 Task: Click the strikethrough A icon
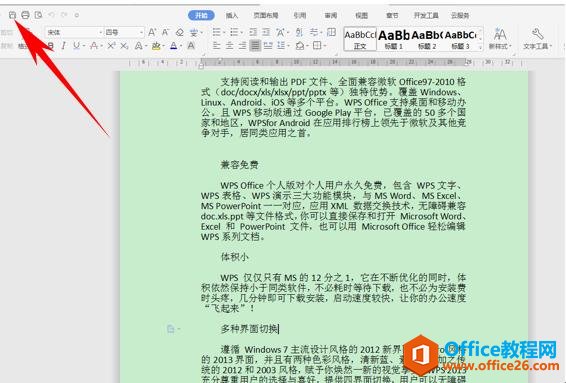94,46
